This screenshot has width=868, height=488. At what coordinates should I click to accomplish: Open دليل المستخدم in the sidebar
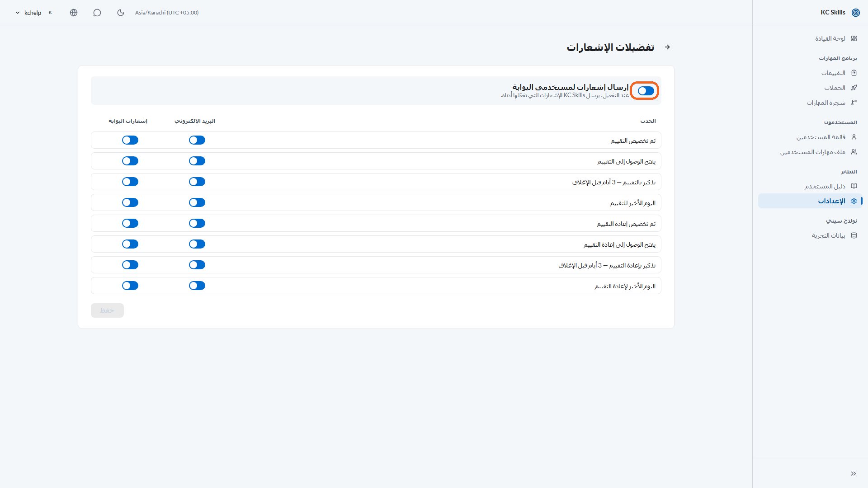(810, 186)
